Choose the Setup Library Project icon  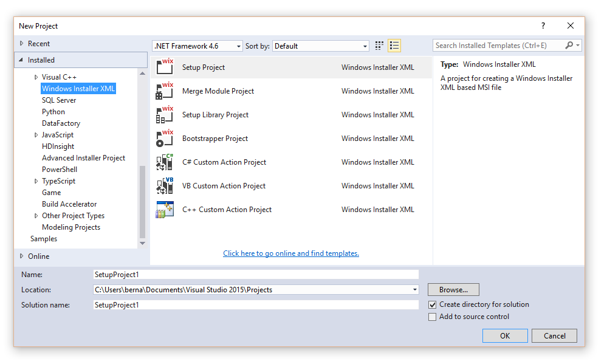point(165,115)
